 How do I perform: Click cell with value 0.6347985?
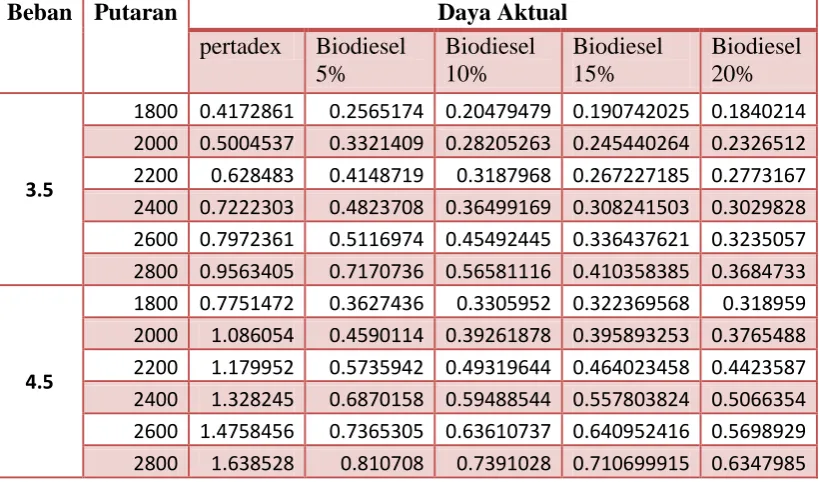pos(759,462)
